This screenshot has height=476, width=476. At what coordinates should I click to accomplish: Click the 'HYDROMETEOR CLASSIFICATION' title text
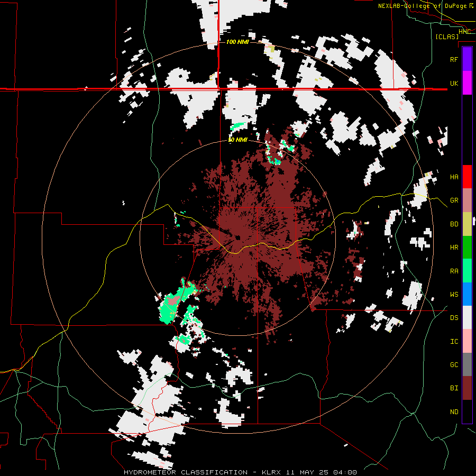coord(186,472)
